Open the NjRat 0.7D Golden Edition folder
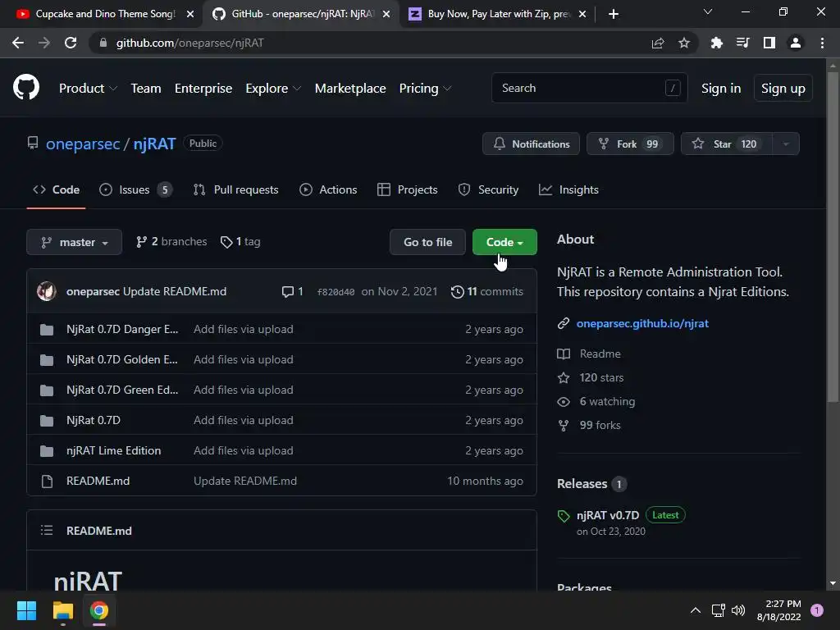The image size is (840, 630). (x=122, y=359)
